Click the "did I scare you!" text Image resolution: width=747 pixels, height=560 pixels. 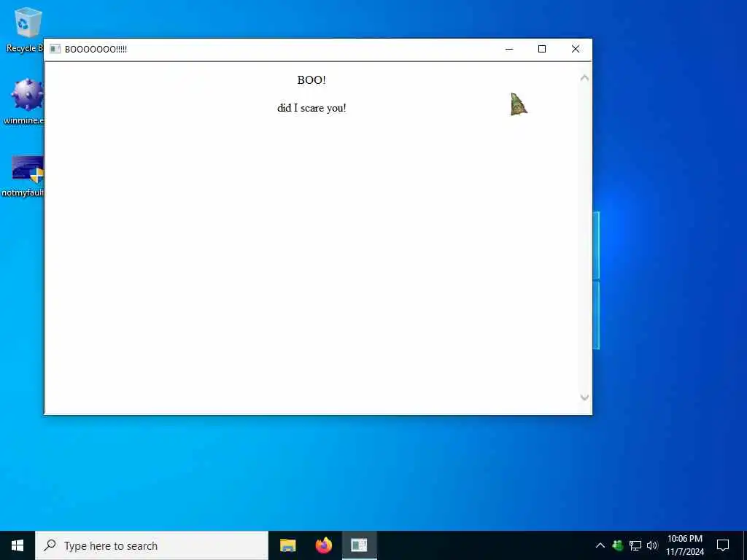click(x=311, y=108)
